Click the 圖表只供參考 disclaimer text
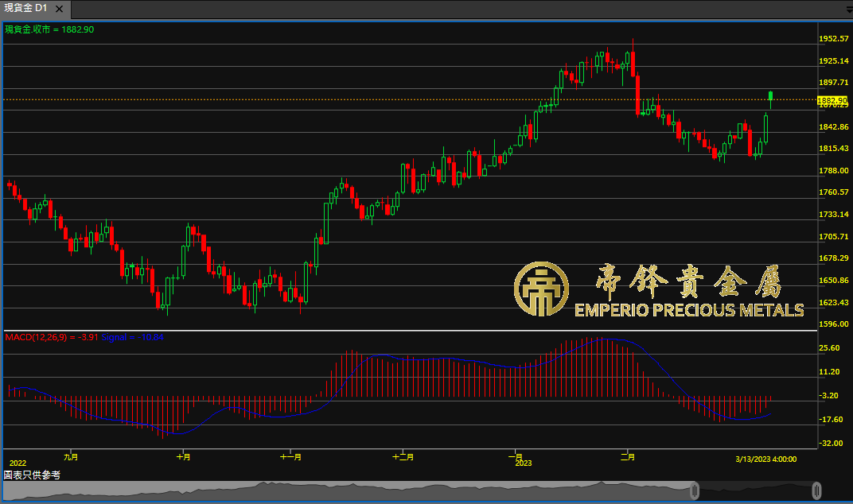The height and width of the screenshot is (504, 853). click(x=32, y=475)
